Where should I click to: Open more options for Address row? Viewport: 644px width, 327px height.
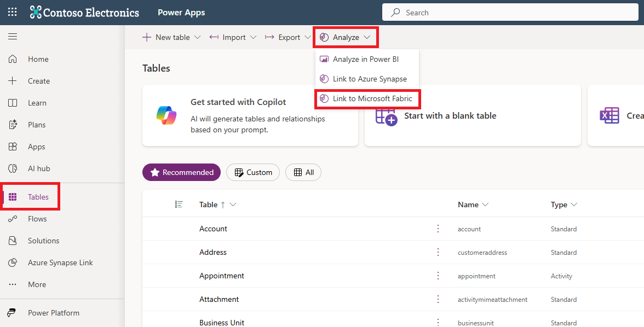pos(438,252)
